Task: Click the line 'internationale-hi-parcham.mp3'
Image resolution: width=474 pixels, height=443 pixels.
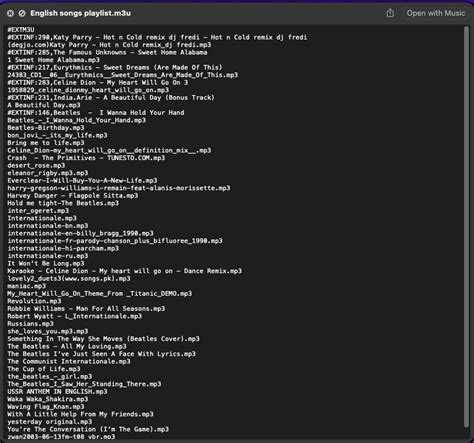Action: coord(63,248)
